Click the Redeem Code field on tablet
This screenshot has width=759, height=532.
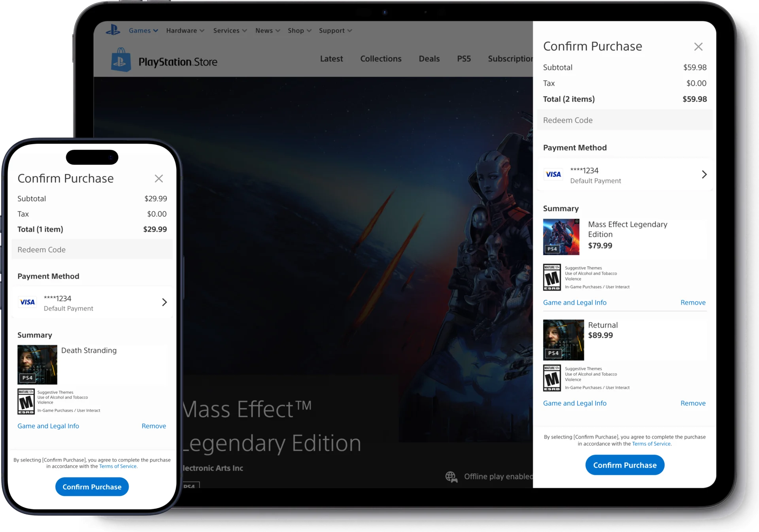coord(625,120)
